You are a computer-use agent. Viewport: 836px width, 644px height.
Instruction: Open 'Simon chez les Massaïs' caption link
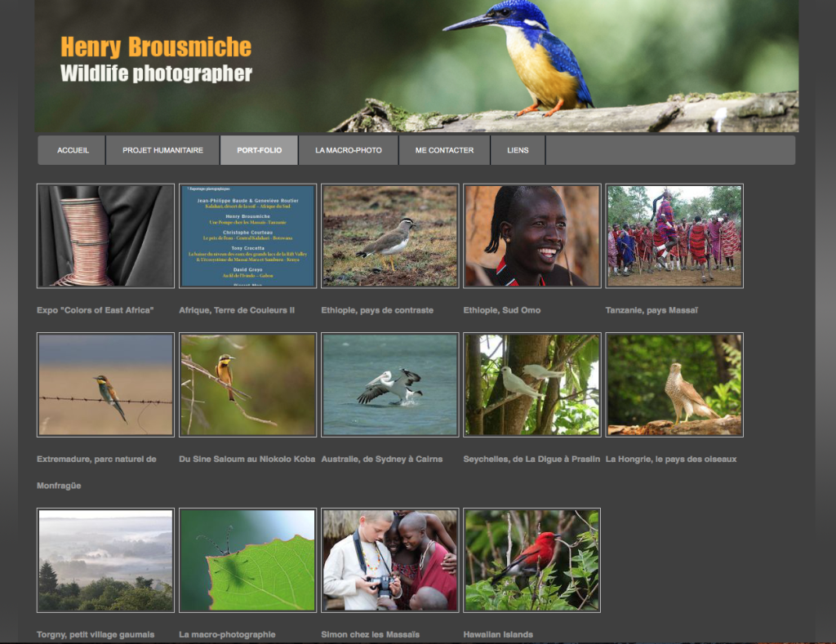pyautogui.click(x=370, y=634)
